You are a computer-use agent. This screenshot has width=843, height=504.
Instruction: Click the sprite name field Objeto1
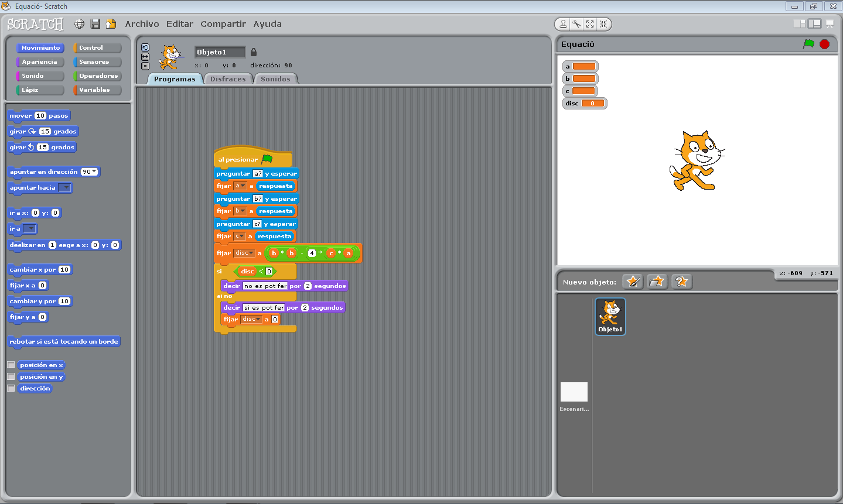pos(220,52)
